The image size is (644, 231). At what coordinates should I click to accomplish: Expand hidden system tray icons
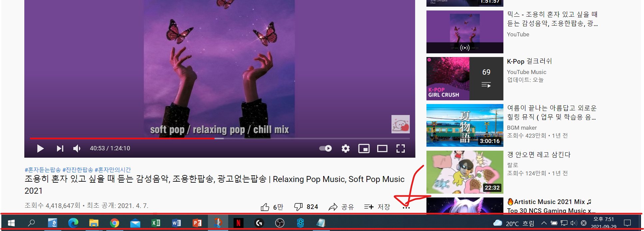point(544,223)
